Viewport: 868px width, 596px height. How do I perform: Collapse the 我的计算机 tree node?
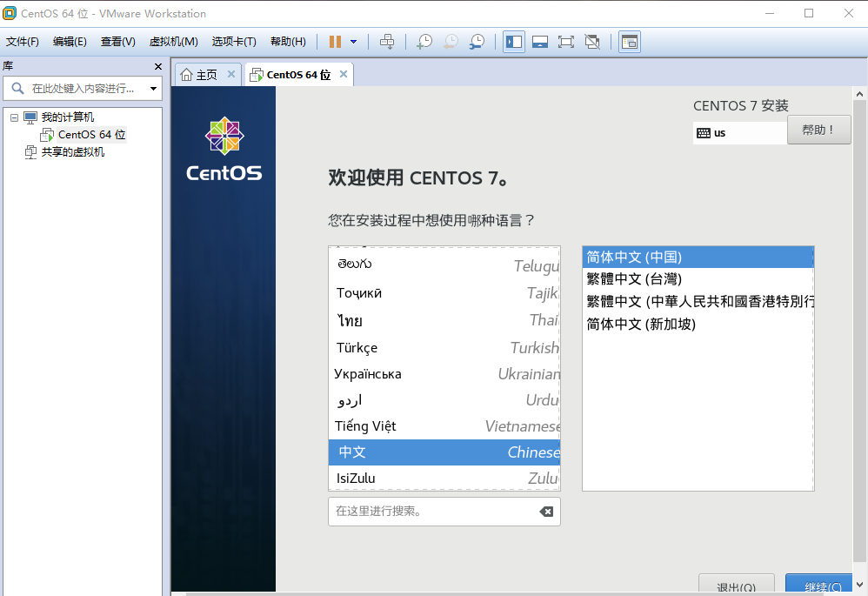pyautogui.click(x=15, y=117)
